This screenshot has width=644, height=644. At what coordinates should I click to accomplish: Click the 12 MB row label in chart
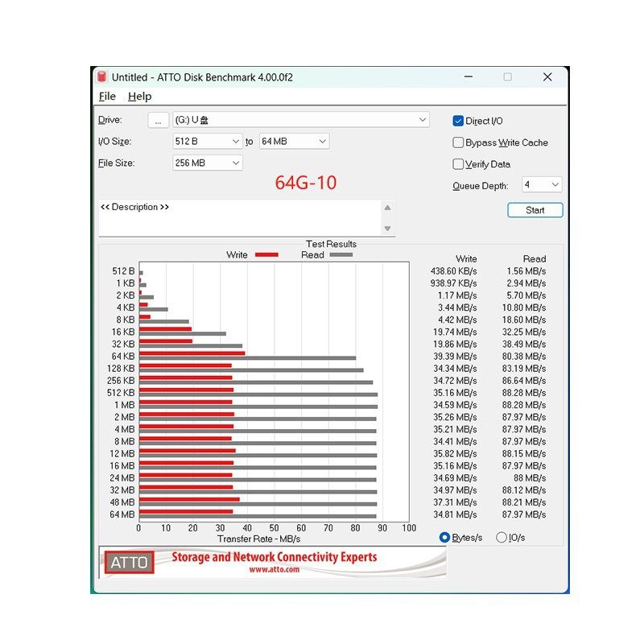pos(122,454)
